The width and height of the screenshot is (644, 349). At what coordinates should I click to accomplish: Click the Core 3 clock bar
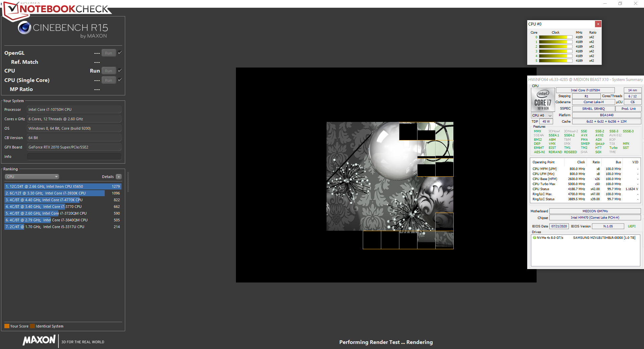[555, 51]
